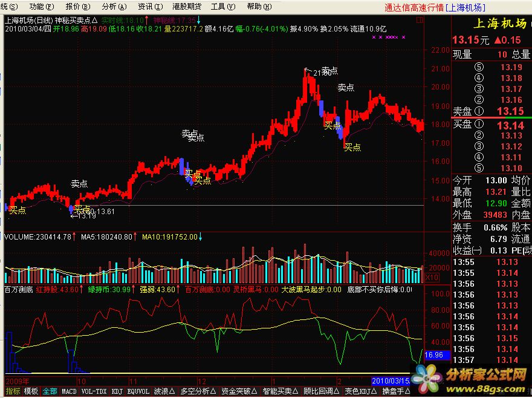Click the X10 volume scale box

point(432,278)
